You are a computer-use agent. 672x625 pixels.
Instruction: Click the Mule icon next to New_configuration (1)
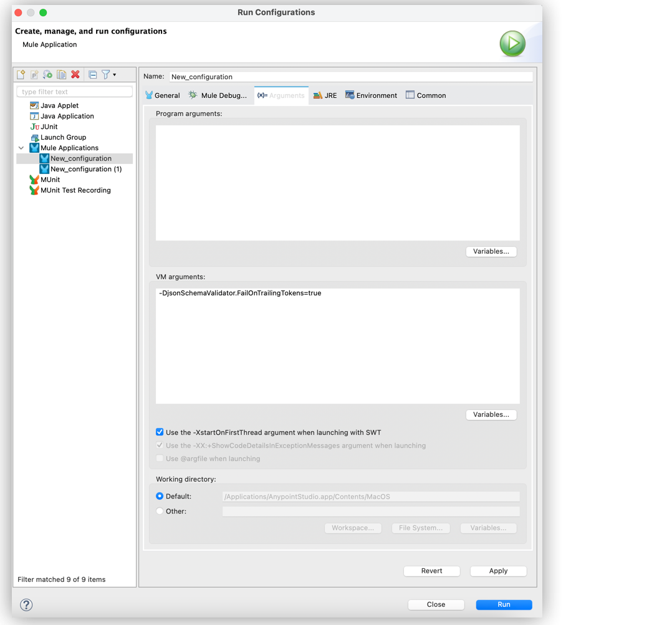[44, 169]
